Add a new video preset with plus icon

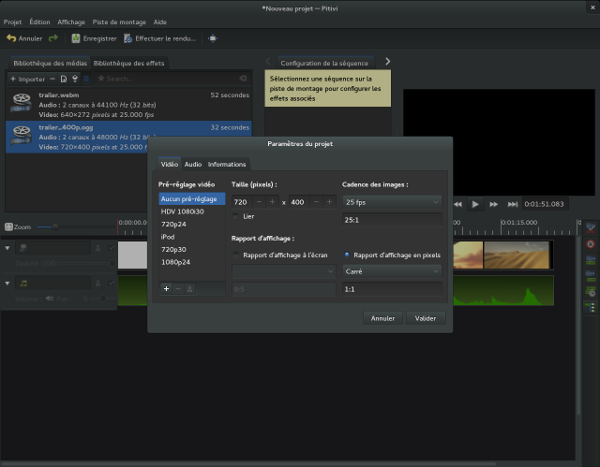pyautogui.click(x=166, y=288)
